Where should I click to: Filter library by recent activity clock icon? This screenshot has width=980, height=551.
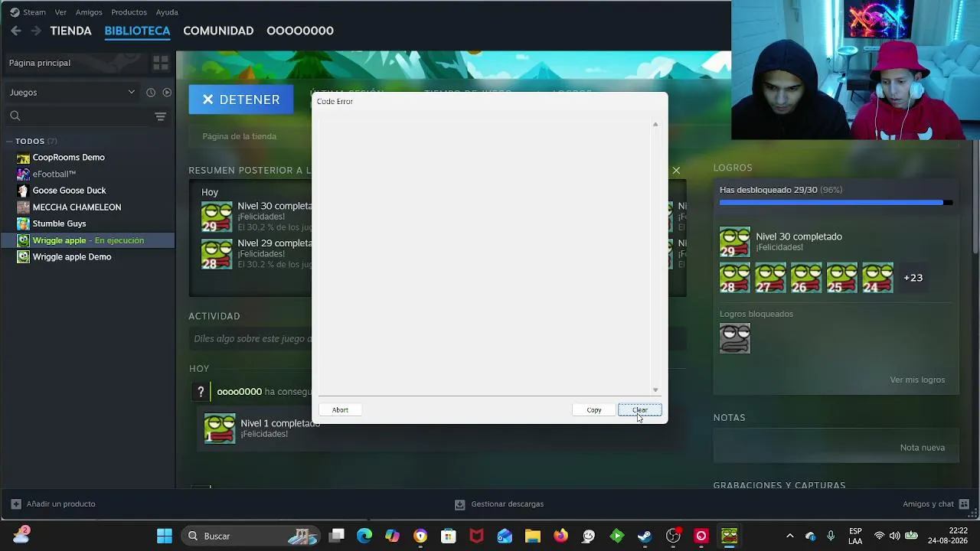151,93
